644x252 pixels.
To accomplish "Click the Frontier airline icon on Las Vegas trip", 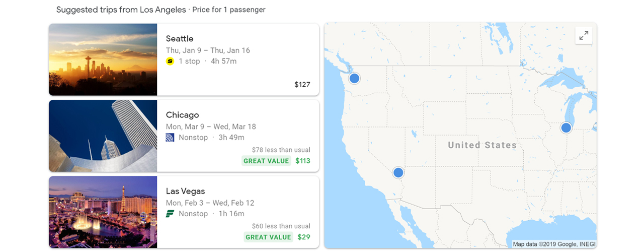I will tap(170, 214).
